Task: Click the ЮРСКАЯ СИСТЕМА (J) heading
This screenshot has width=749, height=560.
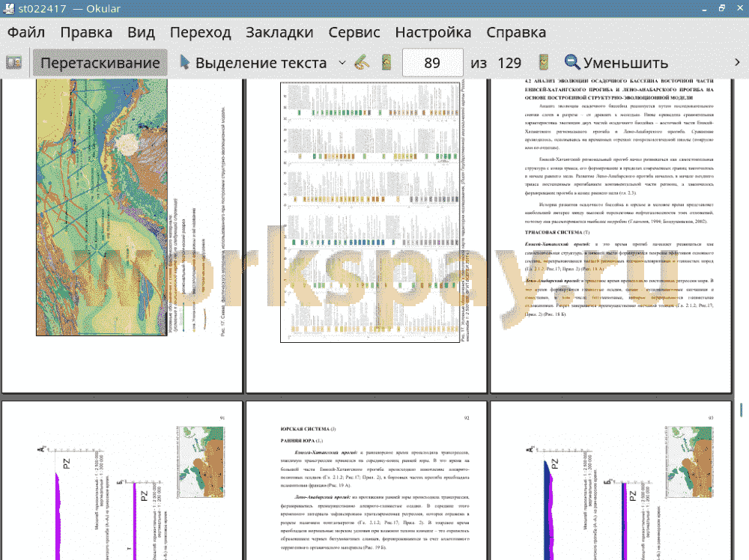Action: tap(308, 429)
